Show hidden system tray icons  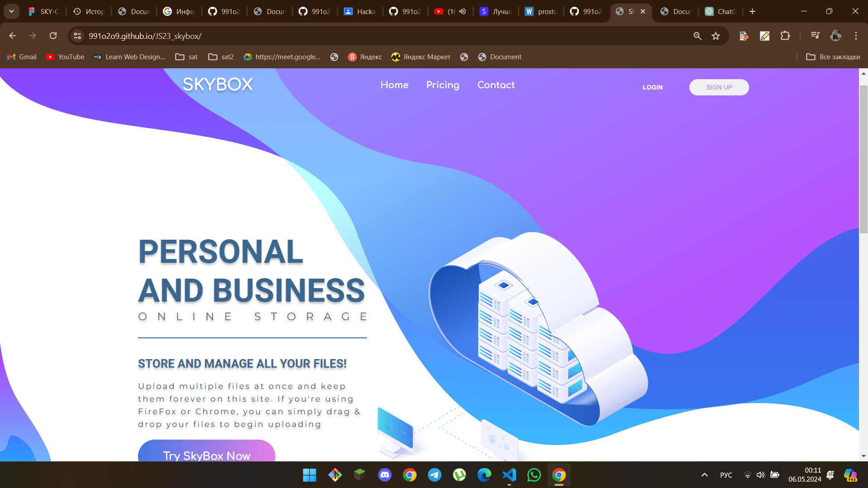[705, 475]
